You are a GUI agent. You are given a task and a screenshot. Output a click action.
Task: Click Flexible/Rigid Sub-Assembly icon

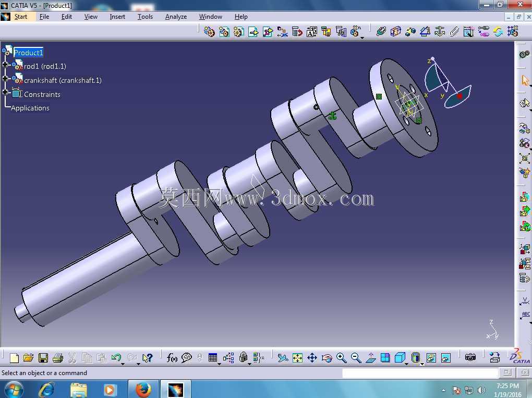[x=483, y=32]
